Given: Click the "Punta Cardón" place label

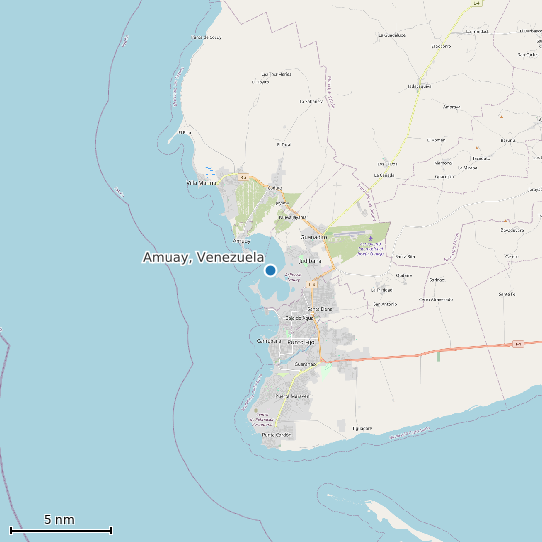Looking at the screenshot, I should [x=276, y=435].
